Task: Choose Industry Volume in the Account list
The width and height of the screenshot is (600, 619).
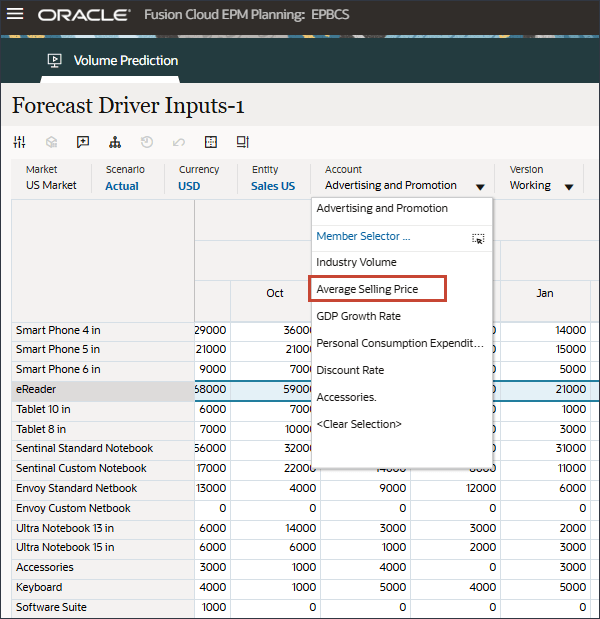Action: (x=356, y=262)
